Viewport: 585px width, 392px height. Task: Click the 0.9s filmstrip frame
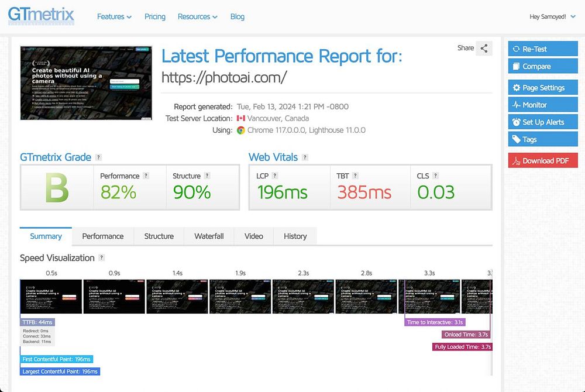pos(114,297)
